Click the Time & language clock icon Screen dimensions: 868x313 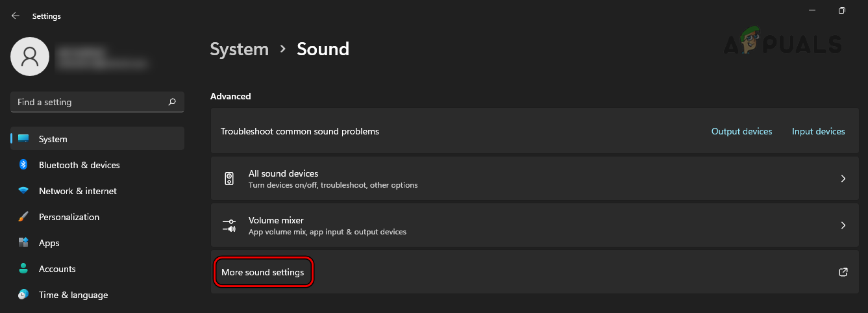point(23,295)
